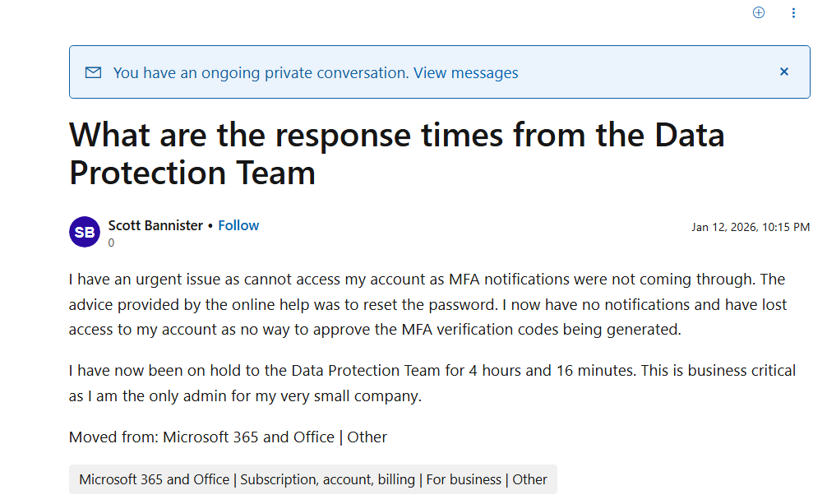This screenshot has width=827, height=504.
Task: Open the new question plus icon
Action: (758, 12)
